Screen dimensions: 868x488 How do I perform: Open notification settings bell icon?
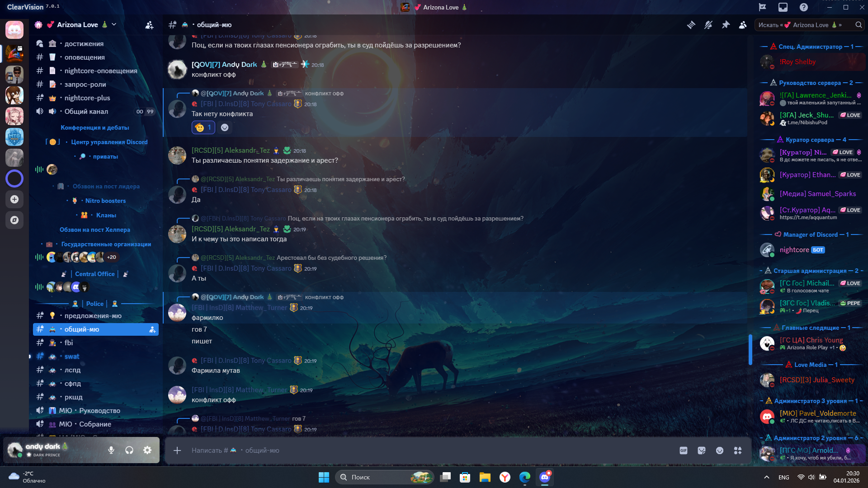coord(708,25)
